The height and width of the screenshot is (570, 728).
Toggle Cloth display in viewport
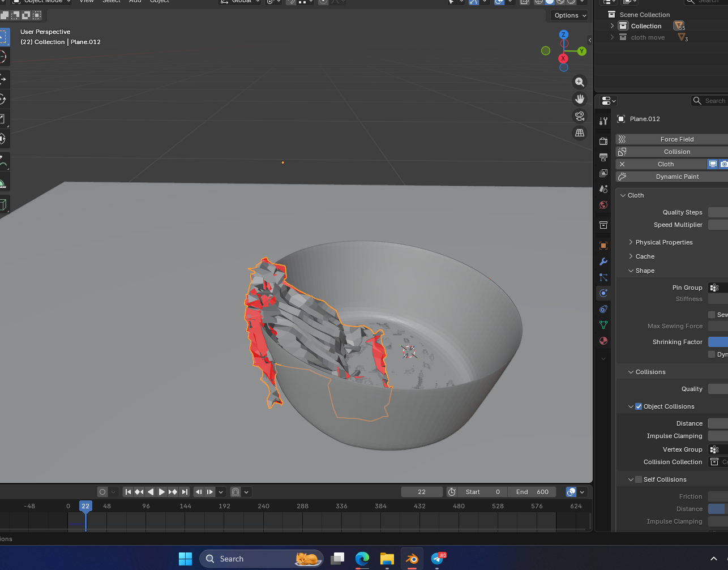713,164
